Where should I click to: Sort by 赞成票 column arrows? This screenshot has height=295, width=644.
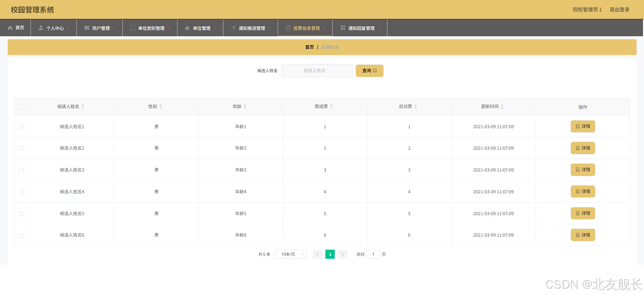tap(331, 106)
